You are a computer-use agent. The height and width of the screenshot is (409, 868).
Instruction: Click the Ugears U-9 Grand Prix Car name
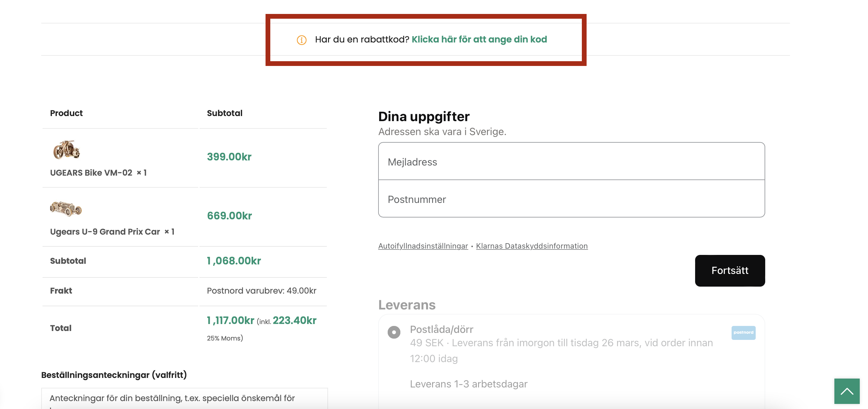coord(105,231)
